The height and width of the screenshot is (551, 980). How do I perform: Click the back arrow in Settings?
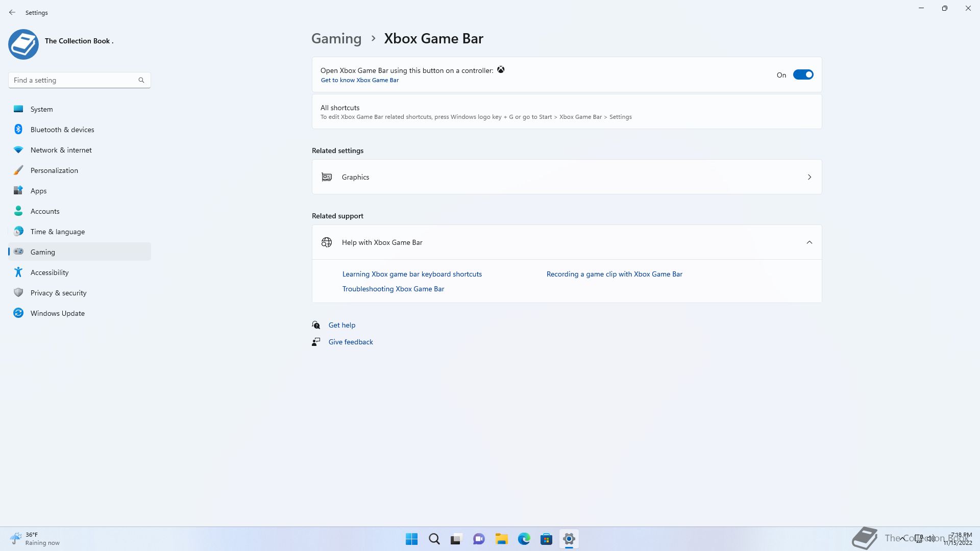pyautogui.click(x=12, y=12)
